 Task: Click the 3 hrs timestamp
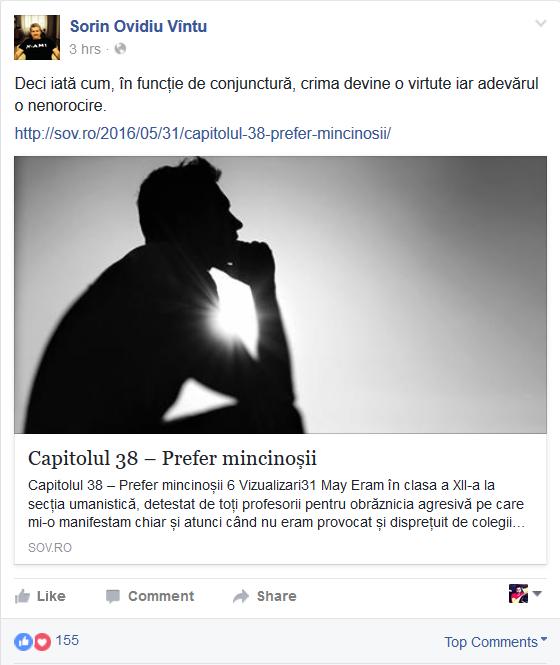pyautogui.click(x=85, y=49)
